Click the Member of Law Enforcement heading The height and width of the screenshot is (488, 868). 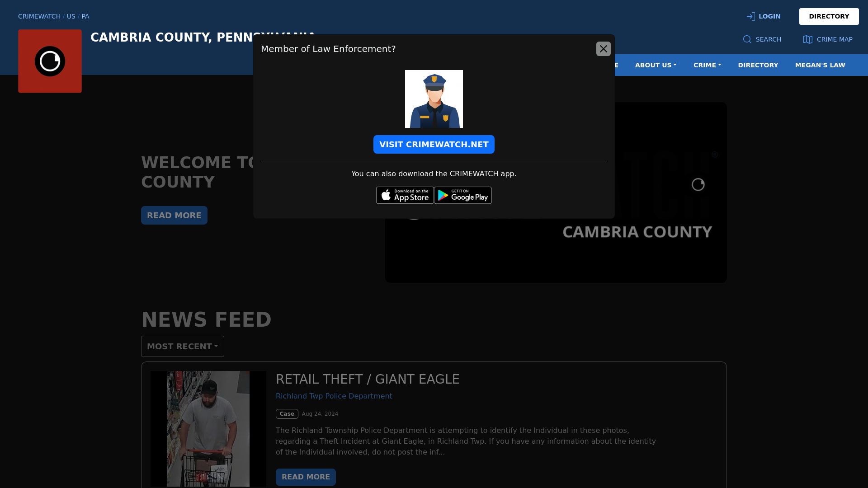click(x=328, y=49)
